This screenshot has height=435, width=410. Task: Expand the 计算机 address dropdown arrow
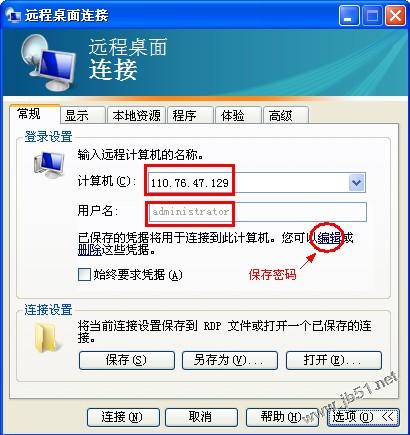[356, 182]
